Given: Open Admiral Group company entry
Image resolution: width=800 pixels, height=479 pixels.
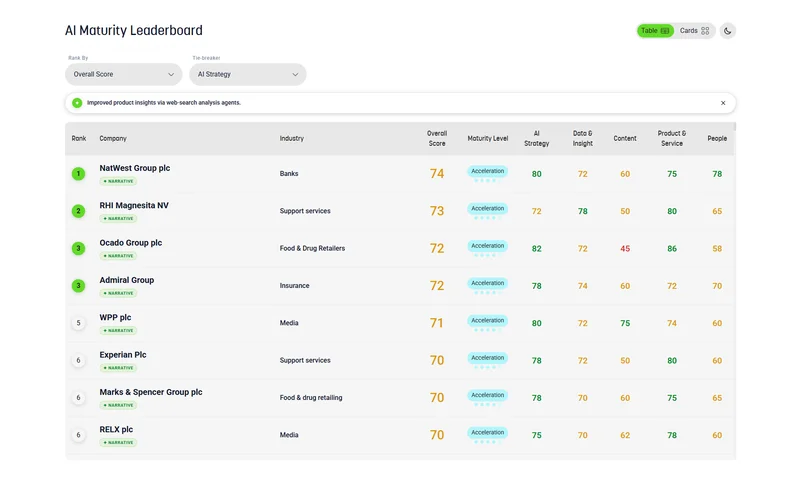Looking at the screenshot, I should click(127, 280).
